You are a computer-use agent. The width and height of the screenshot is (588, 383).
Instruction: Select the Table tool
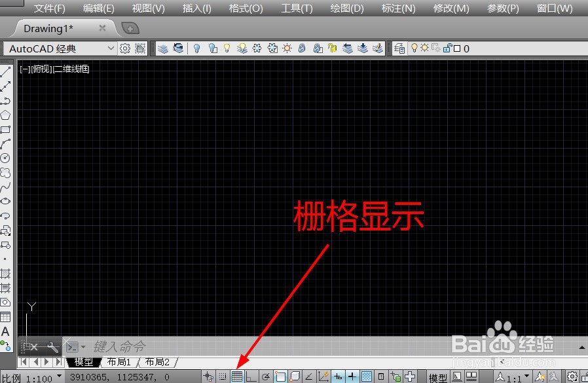pos(6,317)
